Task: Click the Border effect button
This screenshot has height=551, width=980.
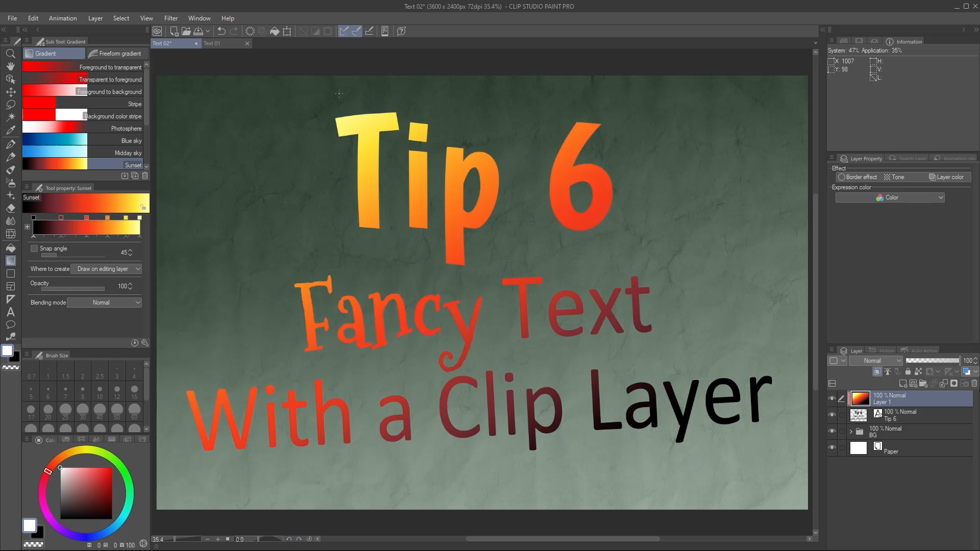Action: click(857, 177)
